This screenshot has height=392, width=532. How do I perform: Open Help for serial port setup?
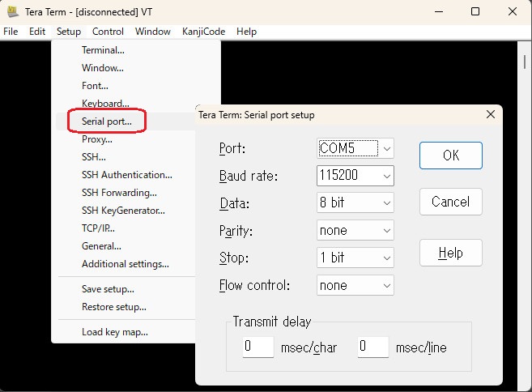point(450,253)
